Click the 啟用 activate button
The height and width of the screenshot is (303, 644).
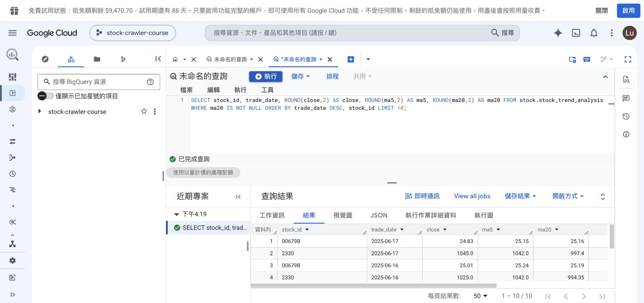(x=628, y=11)
